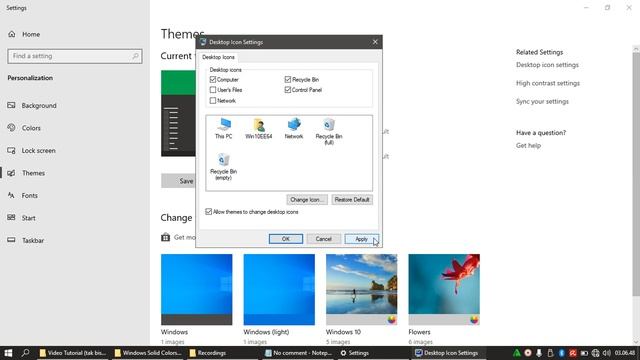Click in the Find a setting field
The height and width of the screenshot is (360, 640).
75,56
